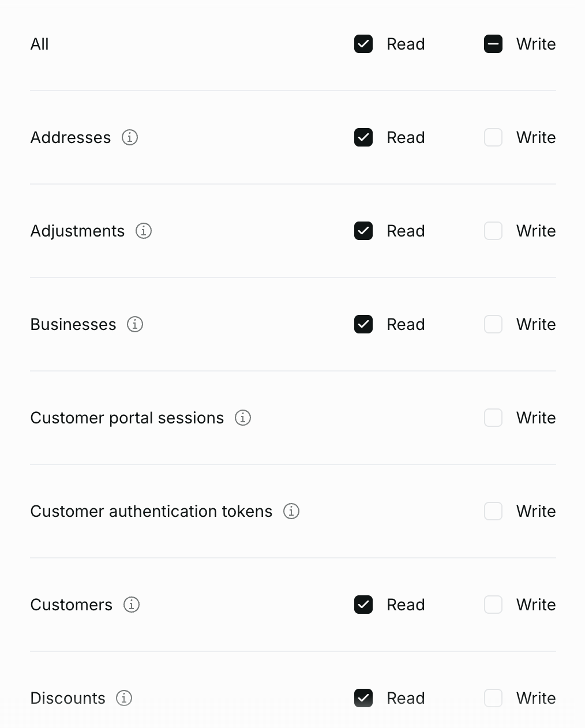
Task: Disable Read permission for Adjustments
Action: [x=363, y=231]
